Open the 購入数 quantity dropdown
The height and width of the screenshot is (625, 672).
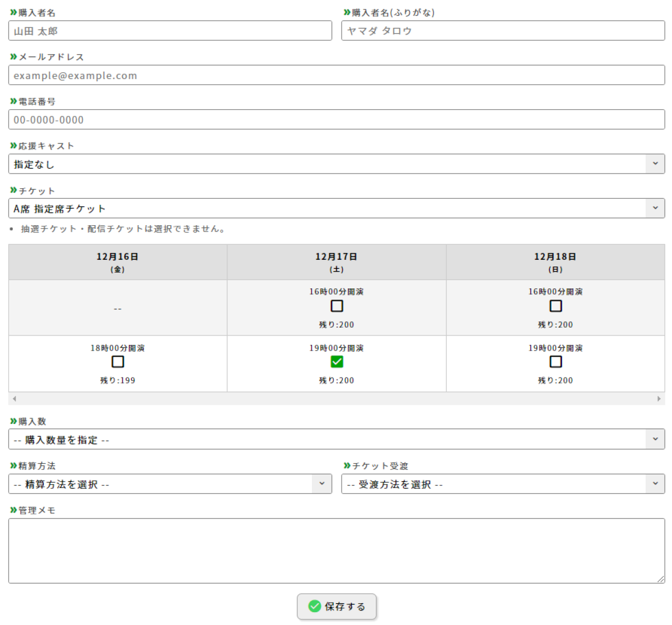pos(336,440)
